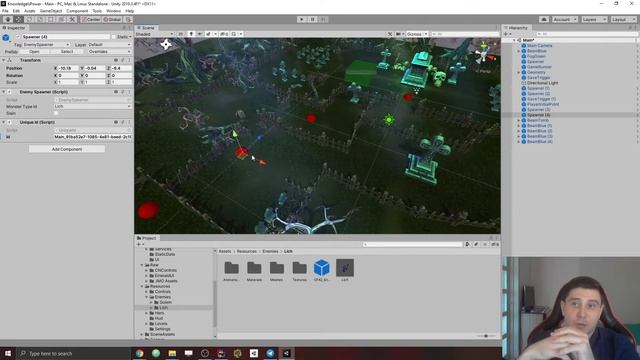Click the orientation gizmo in Scene view
Image resolution: width=640 pixels, height=360 pixels.
coord(484,54)
